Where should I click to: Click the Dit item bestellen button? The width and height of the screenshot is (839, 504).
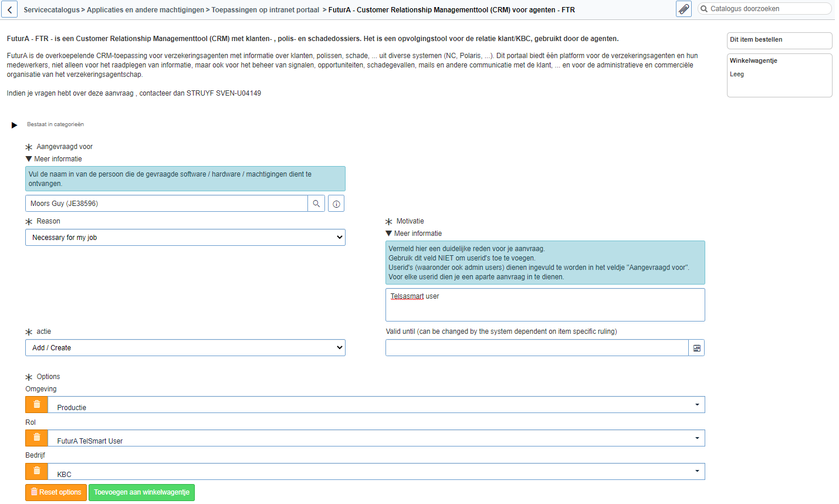(779, 40)
